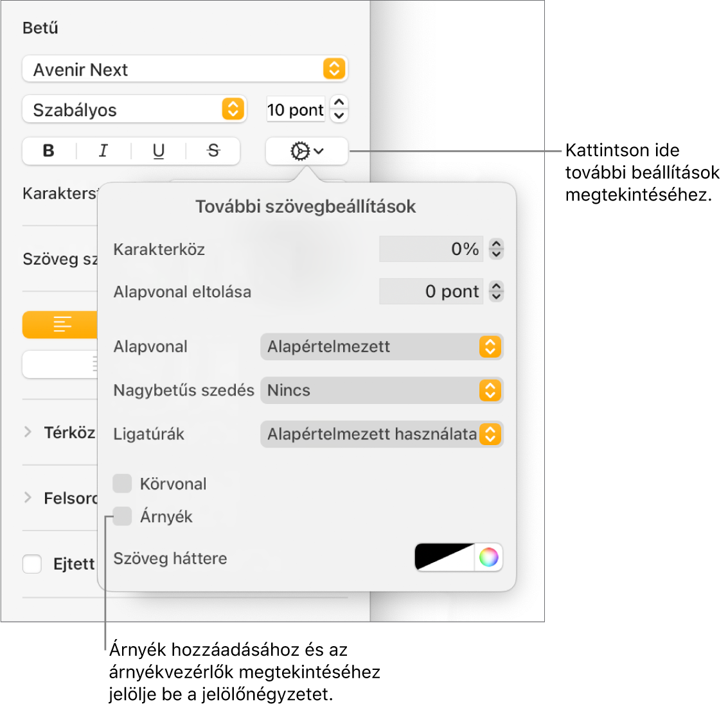Click the Karakterköz 0% value field

(x=431, y=249)
